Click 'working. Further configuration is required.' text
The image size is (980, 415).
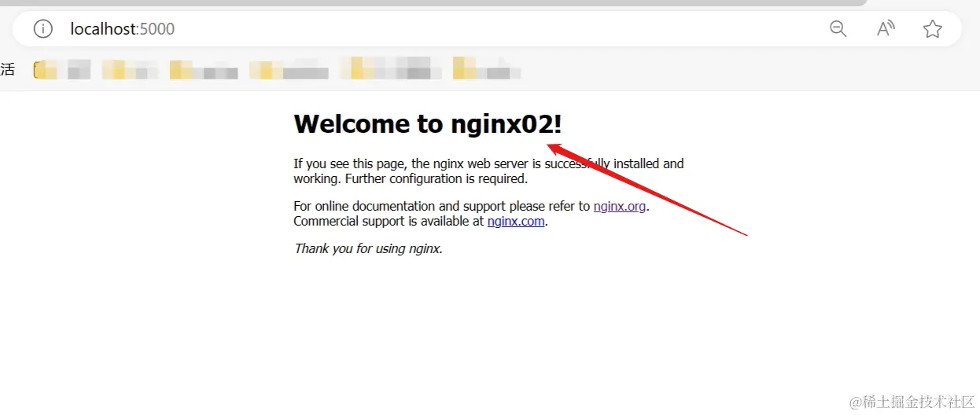point(411,178)
